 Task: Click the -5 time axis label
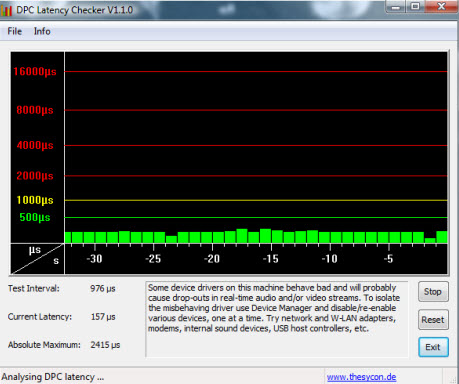point(388,259)
